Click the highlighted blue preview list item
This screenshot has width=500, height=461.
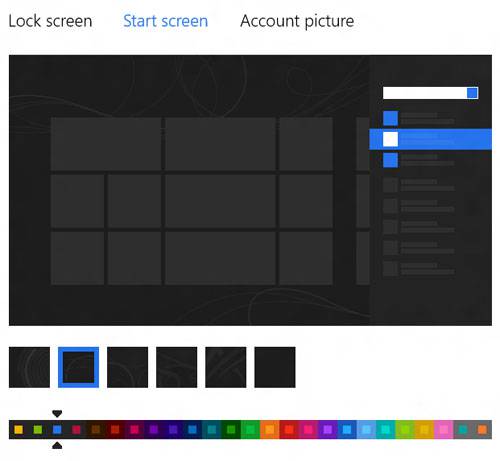point(430,139)
